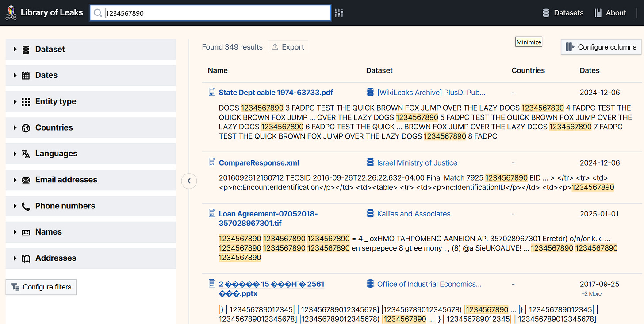
Task: Click the Found 349 results text
Action: point(232,47)
